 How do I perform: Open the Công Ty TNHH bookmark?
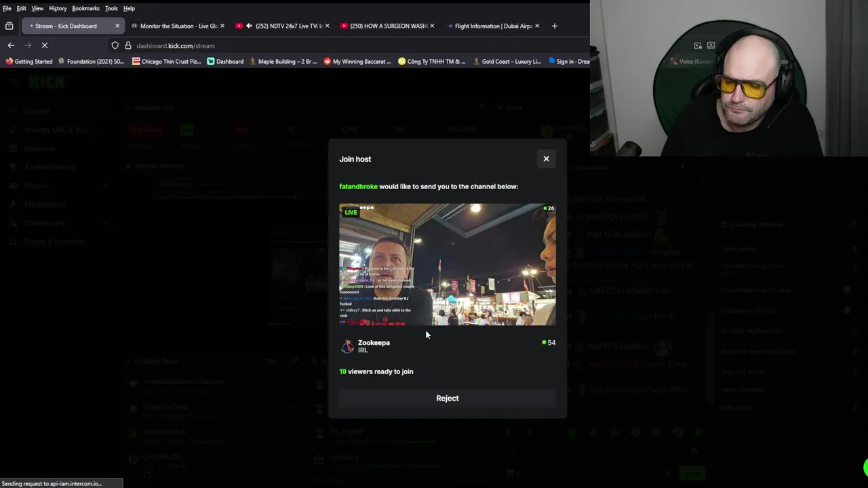pyautogui.click(x=432, y=61)
